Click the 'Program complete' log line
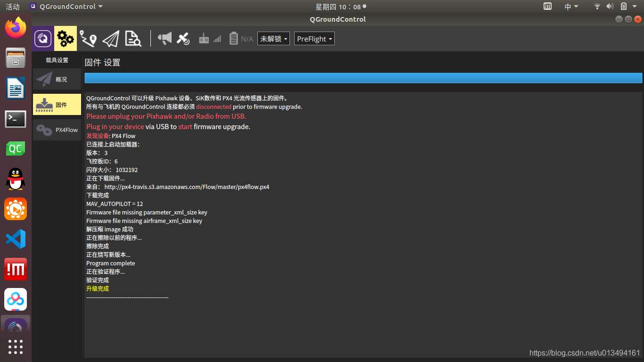 point(111,263)
